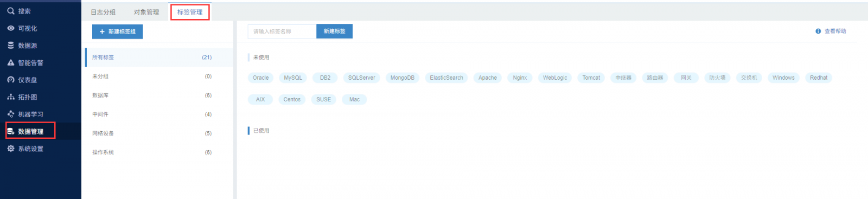Click the topology graph icon

click(11, 97)
